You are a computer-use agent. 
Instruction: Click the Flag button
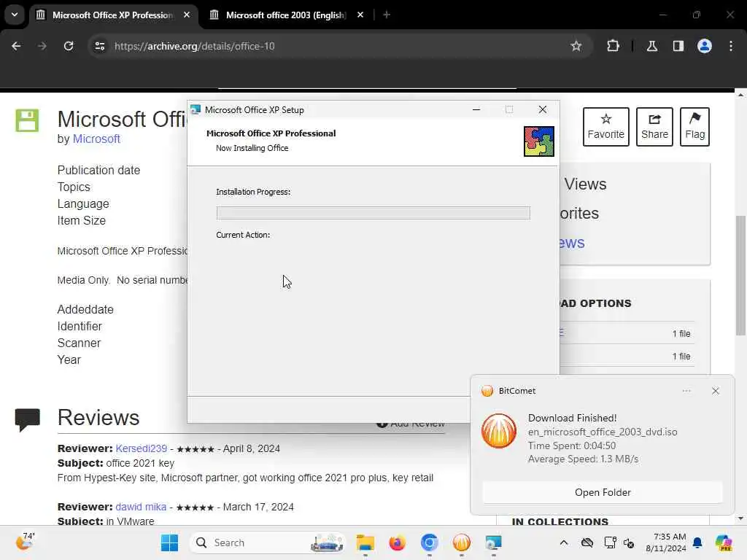(x=694, y=127)
